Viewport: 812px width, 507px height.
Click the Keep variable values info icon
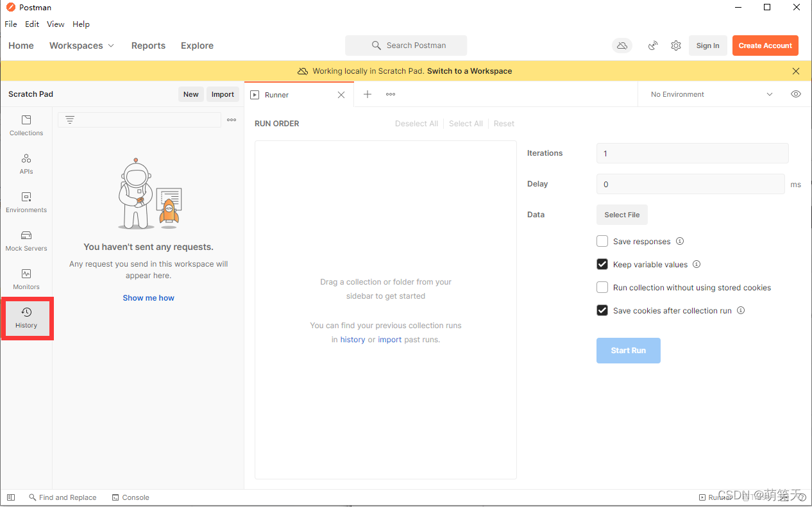click(x=697, y=265)
